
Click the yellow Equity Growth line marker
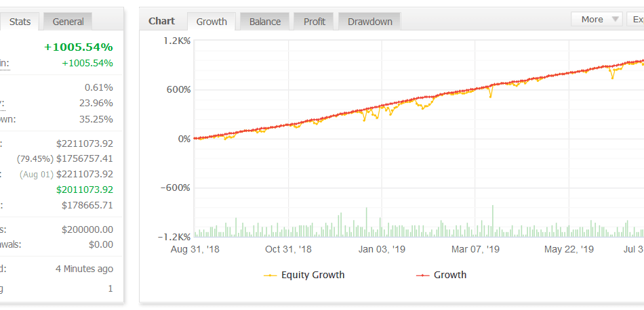270,275
